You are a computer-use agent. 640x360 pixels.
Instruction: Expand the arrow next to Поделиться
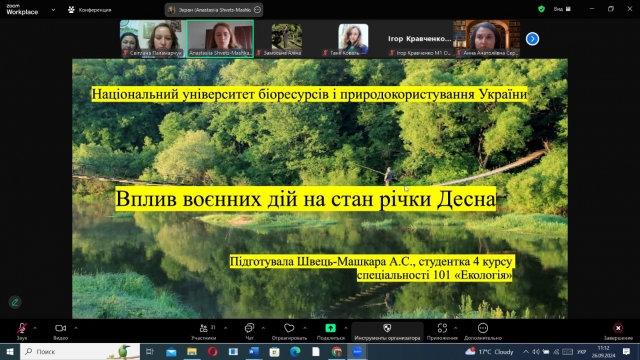click(x=346, y=328)
